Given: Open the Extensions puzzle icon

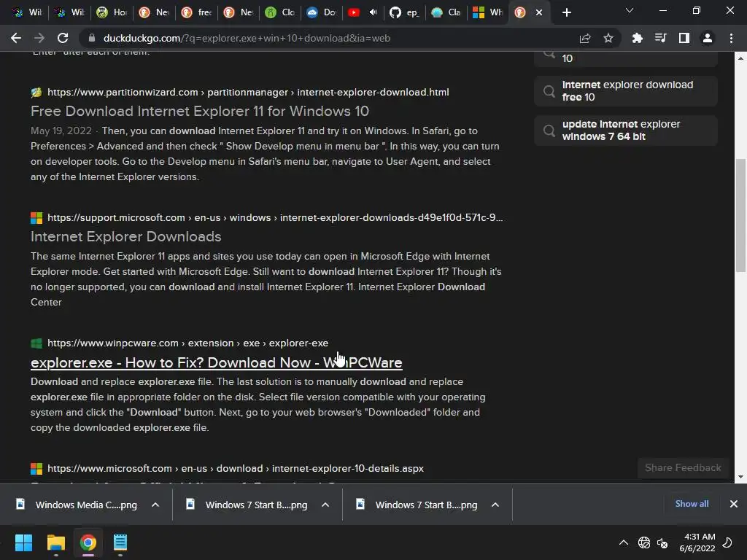Looking at the screenshot, I should coord(637,38).
